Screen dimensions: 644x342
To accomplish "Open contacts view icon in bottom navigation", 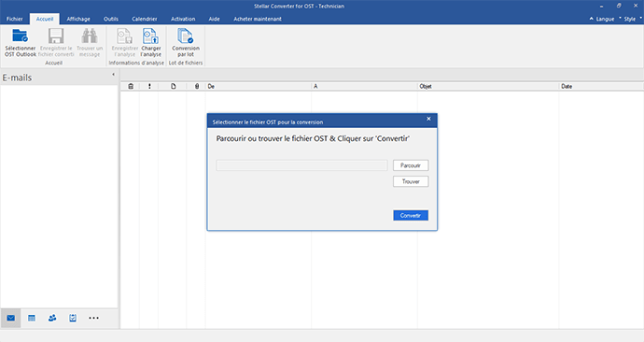I will click(x=52, y=318).
